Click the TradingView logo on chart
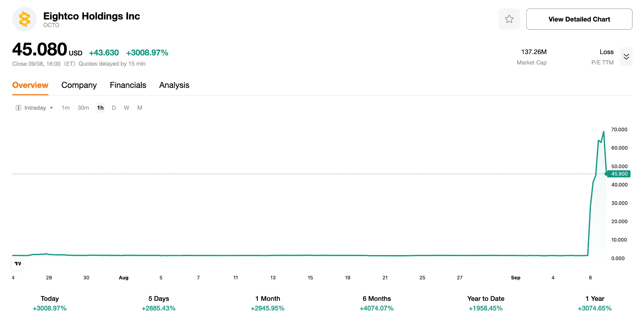Image resolution: width=644 pixels, height=318 pixels. [18, 264]
